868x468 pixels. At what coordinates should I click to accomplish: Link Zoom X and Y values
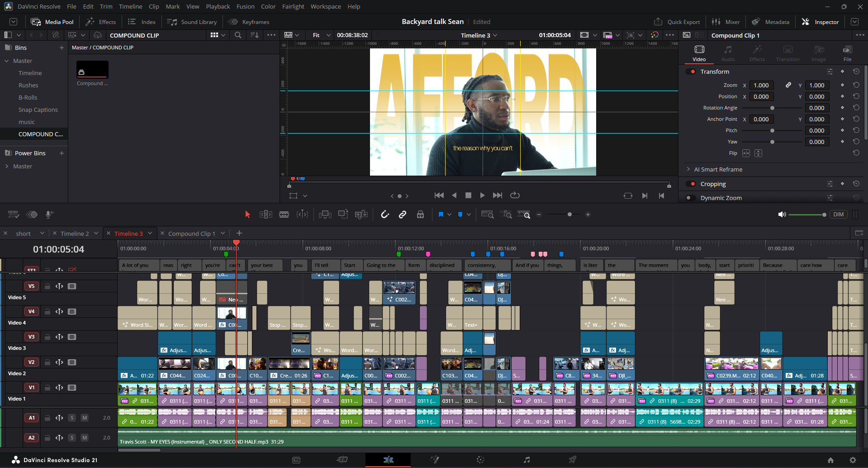788,85
